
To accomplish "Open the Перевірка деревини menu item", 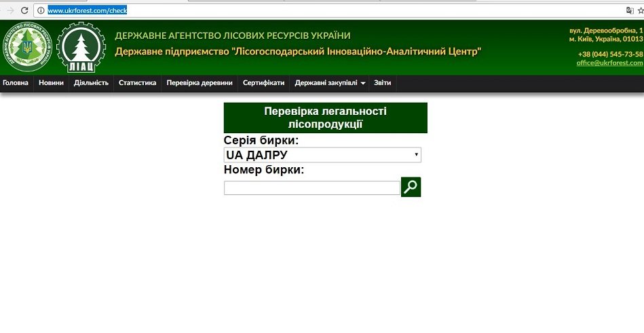I will click(200, 83).
